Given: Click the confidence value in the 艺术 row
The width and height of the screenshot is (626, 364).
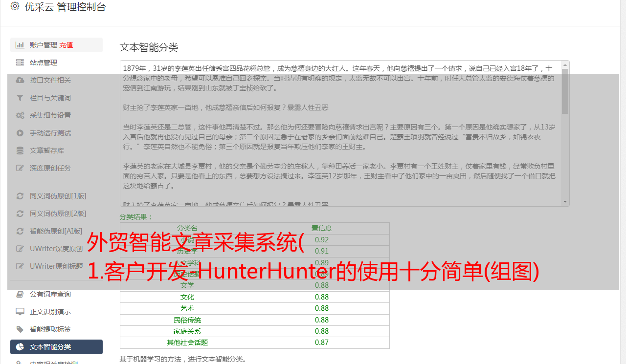Looking at the screenshot, I should tap(322, 308).
